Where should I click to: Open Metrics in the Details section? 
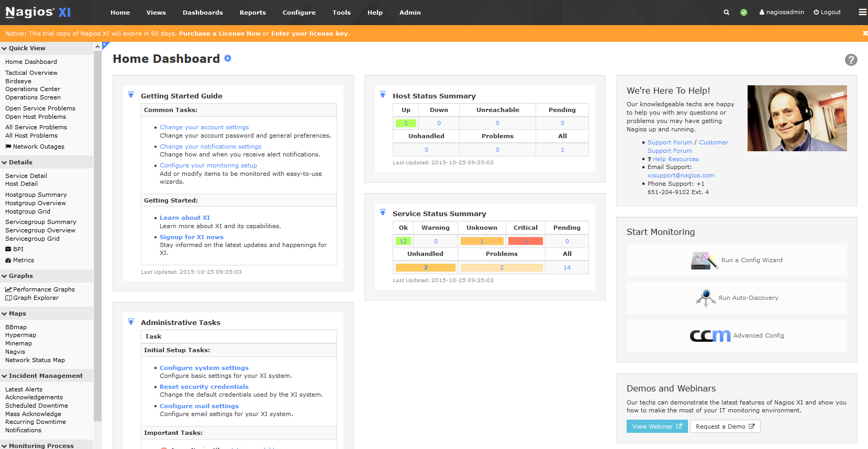click(x=19, y=260)
